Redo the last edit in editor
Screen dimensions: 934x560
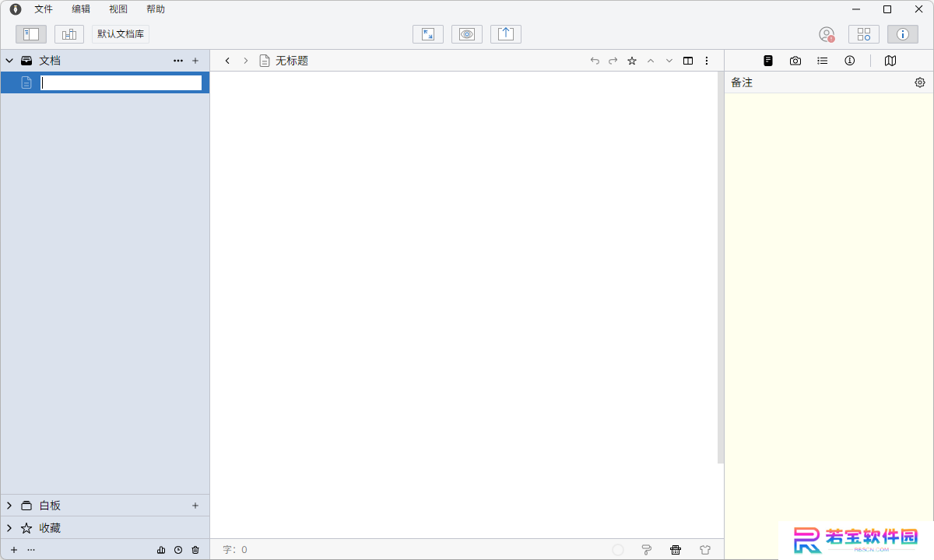(x=613, y=61)
